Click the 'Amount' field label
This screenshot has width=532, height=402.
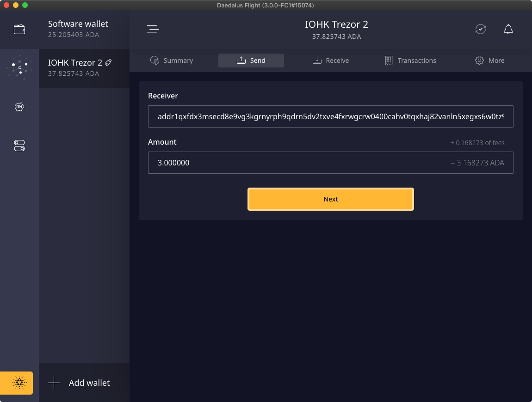click(162, 142)
